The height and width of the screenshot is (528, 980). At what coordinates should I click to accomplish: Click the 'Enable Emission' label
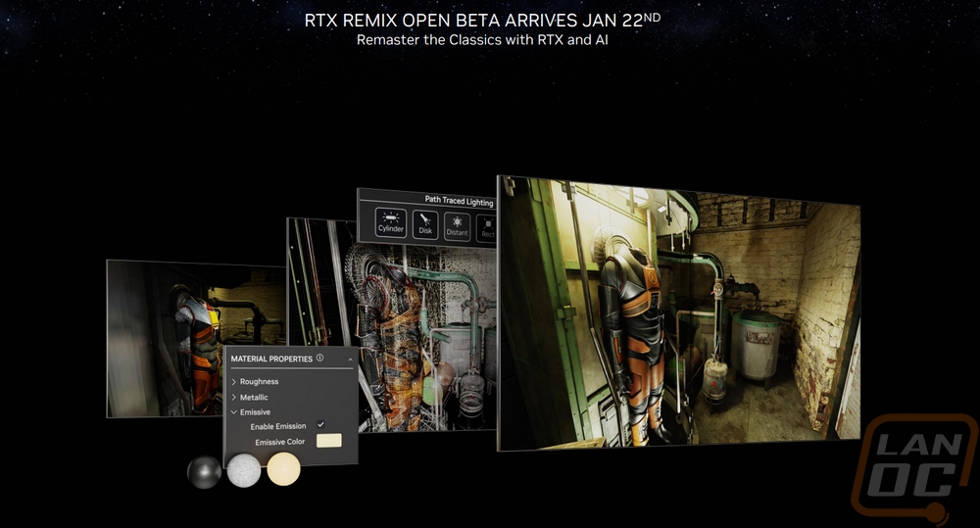(x=278, y=426)
